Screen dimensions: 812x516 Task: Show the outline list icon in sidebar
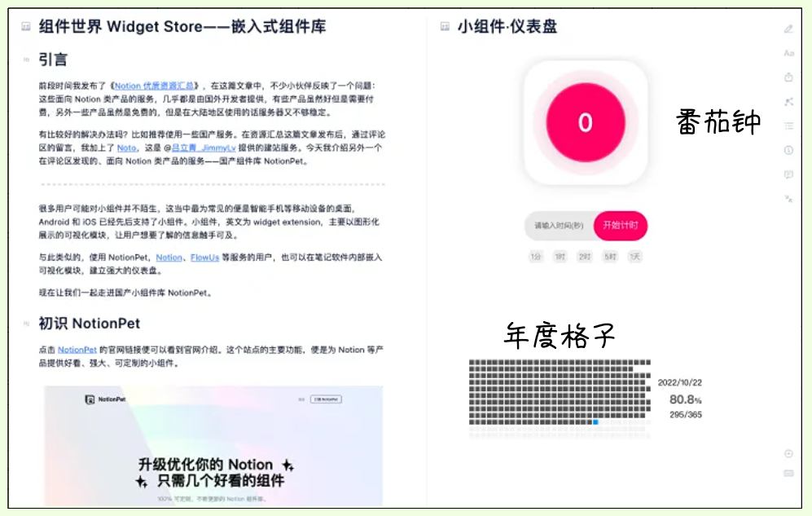point(788,126)
